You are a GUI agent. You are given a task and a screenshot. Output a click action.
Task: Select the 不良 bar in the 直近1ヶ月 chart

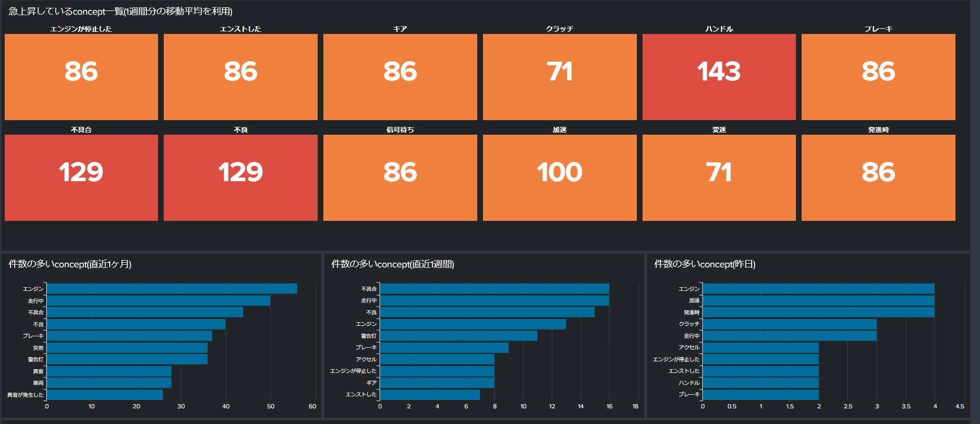pos(136,324)
